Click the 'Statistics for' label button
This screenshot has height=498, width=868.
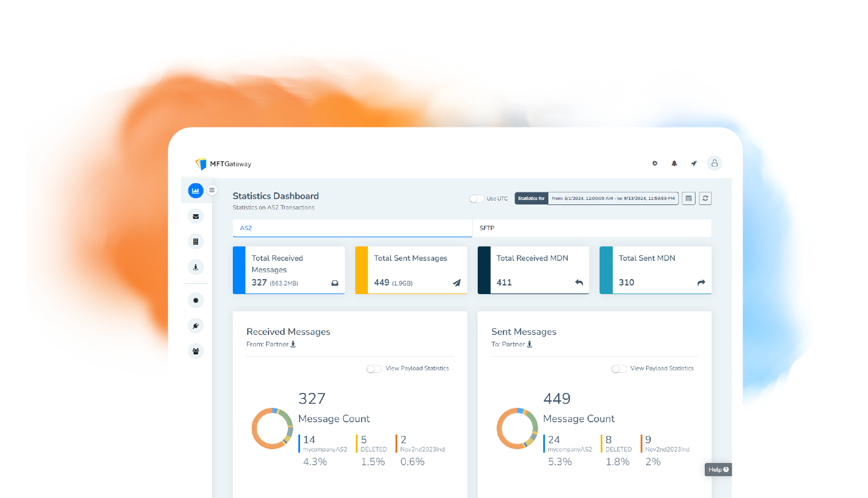531,198
